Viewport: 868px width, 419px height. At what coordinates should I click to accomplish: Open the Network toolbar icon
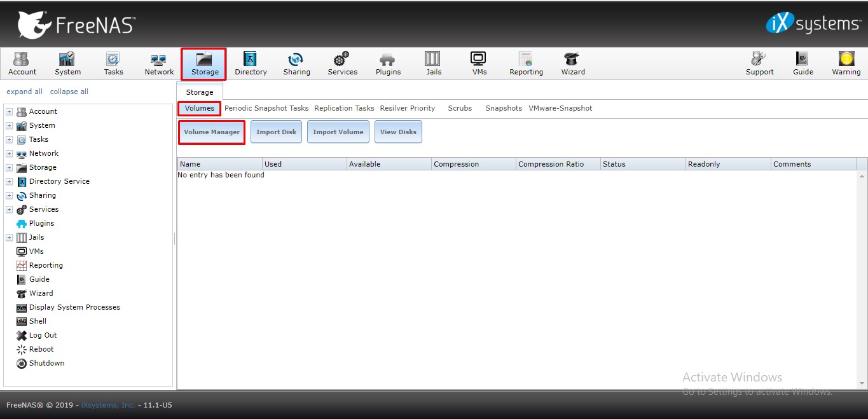point(159,64)
